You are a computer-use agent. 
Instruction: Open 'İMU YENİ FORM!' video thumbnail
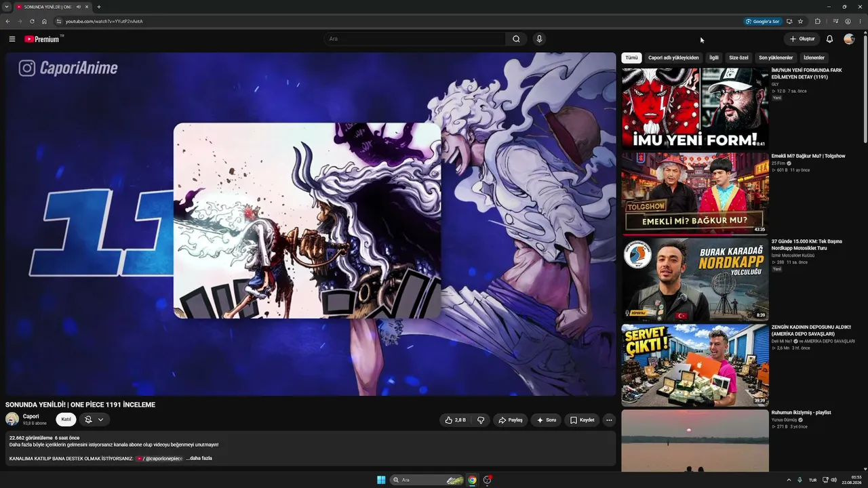[x=695, y=108]
